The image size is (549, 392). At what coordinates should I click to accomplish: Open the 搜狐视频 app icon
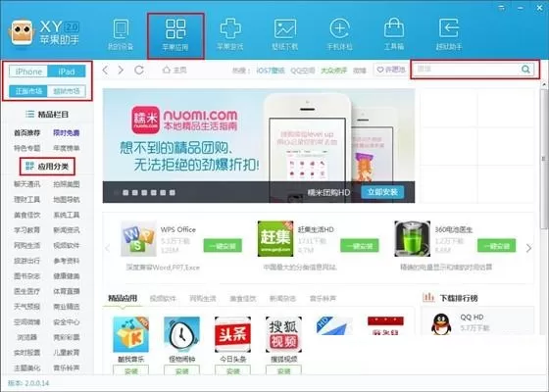[283, 334]
